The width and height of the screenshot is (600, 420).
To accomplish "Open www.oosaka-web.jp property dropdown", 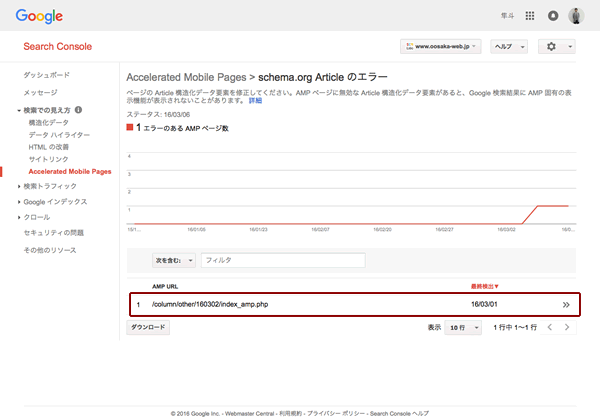I will [440, 47].
